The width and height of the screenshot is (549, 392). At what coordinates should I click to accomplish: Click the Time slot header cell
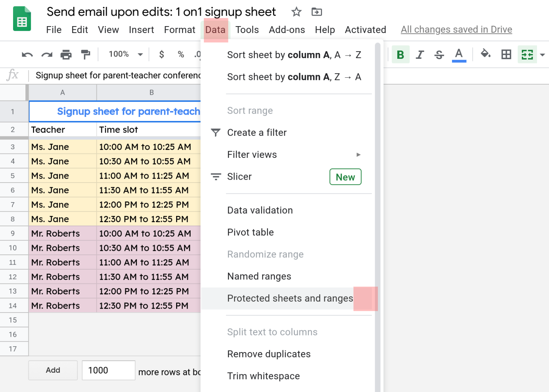149,130
